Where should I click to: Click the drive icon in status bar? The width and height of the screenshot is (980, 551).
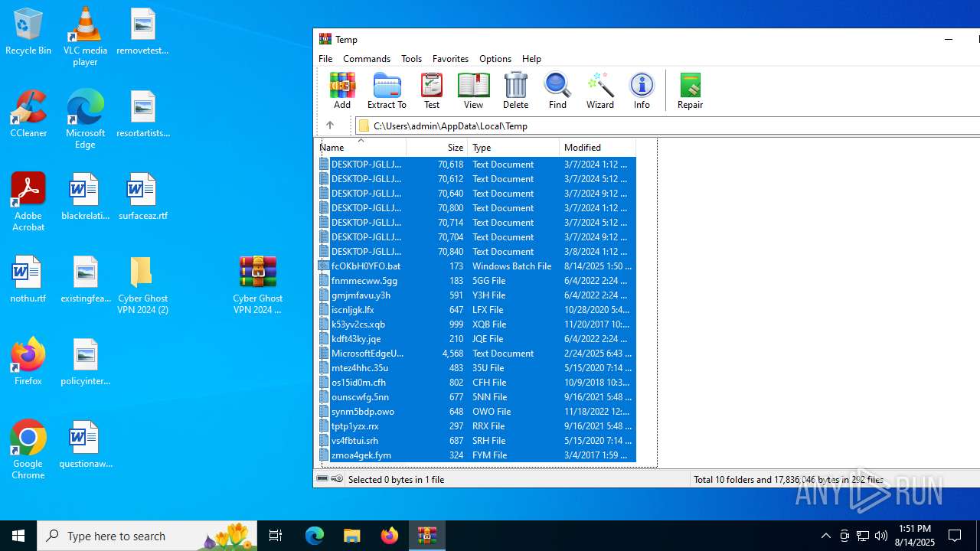(x=322, y=479)
